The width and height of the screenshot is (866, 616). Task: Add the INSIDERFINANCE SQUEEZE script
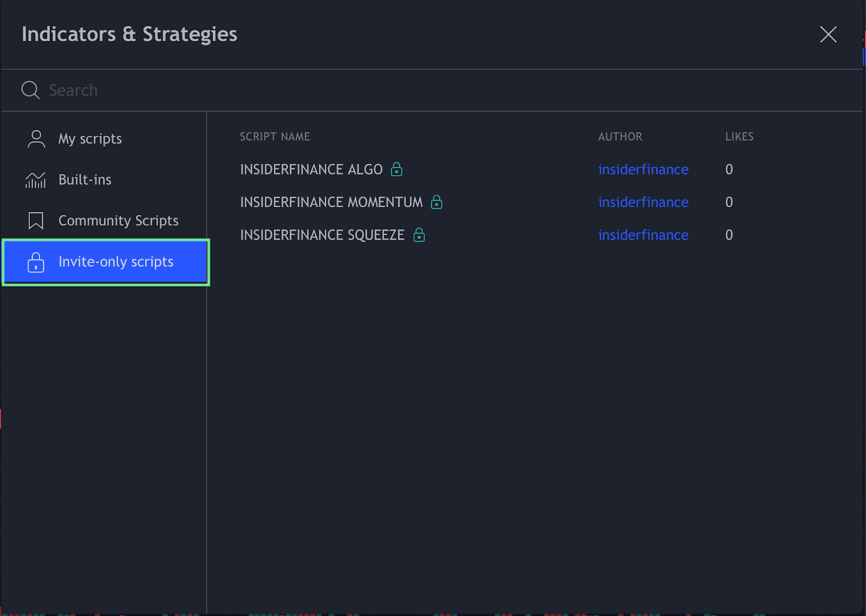322,235
